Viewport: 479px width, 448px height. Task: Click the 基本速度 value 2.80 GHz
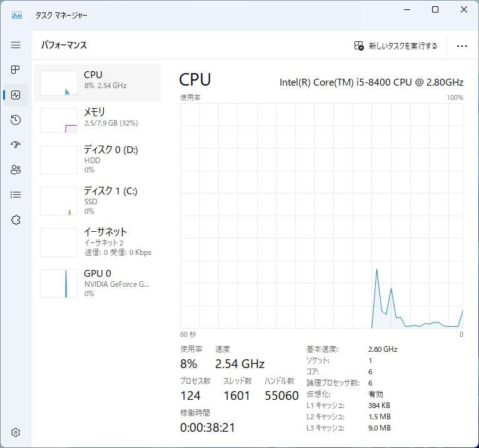pyautogui.click(x=383, y=349)
